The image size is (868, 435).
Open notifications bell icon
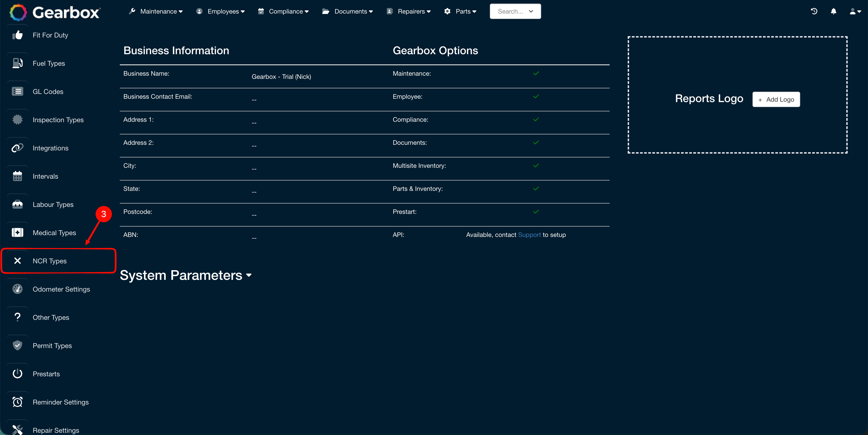click(x=834, y=12)
